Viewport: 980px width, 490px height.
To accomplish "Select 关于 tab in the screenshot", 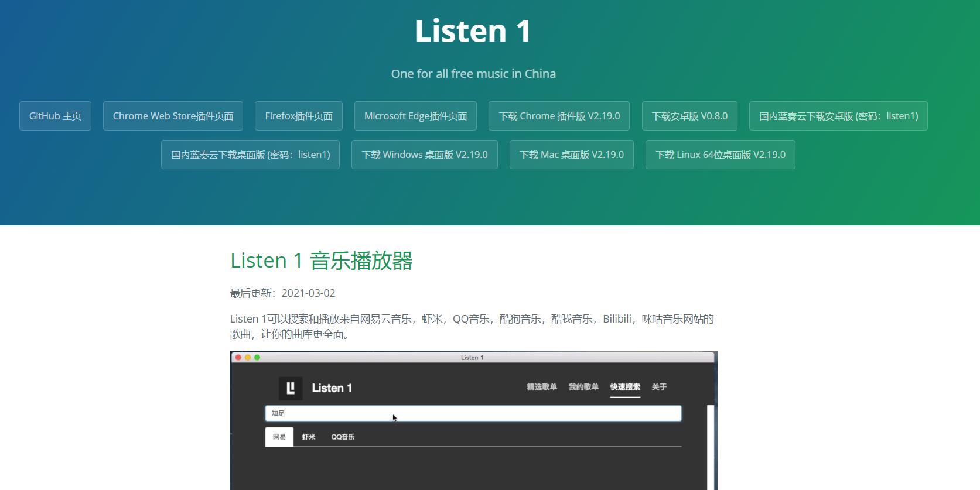I will (x=659, y=387).
